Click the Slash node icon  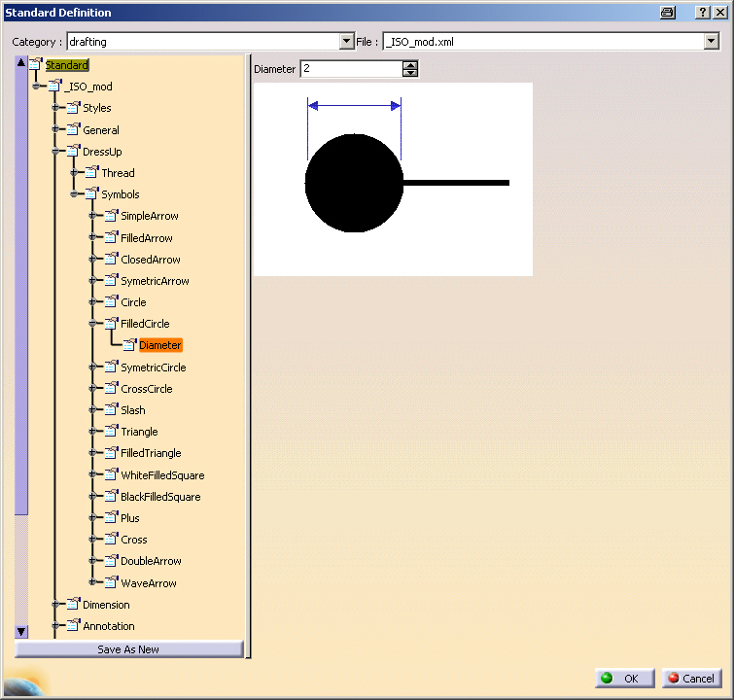pos(112,409)
